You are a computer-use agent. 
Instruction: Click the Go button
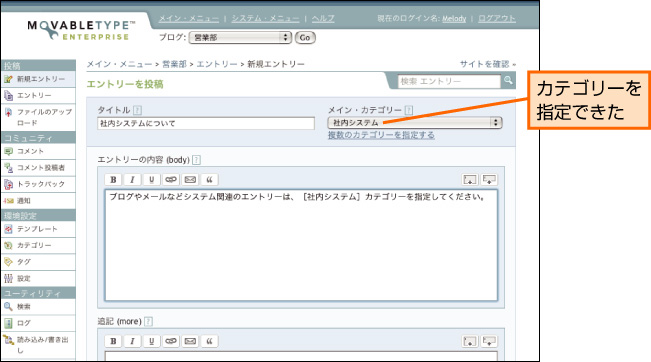(305, 37)
